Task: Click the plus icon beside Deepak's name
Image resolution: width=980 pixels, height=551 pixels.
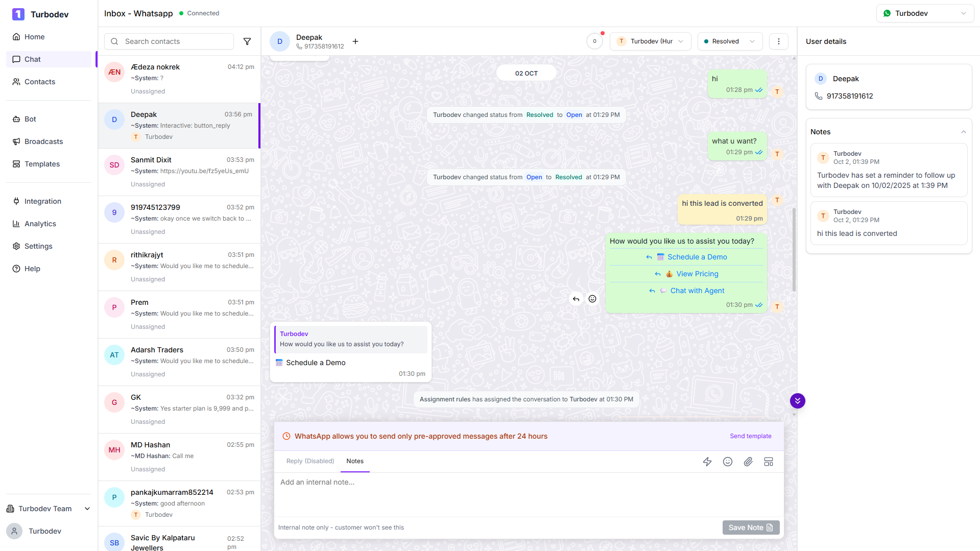Action: click(355, 41)
